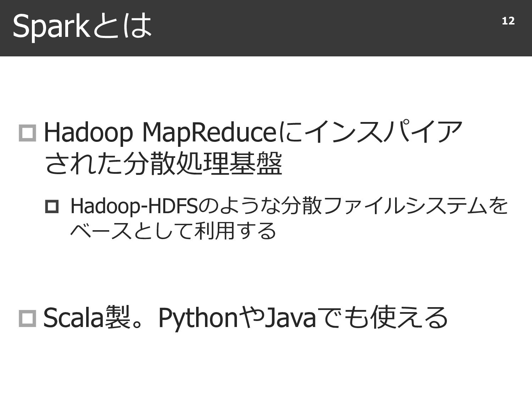This screenshot has height=399, width=532.
Task: Click the word "MapReduce" in first bullet
Action: [x=209, y=133]
